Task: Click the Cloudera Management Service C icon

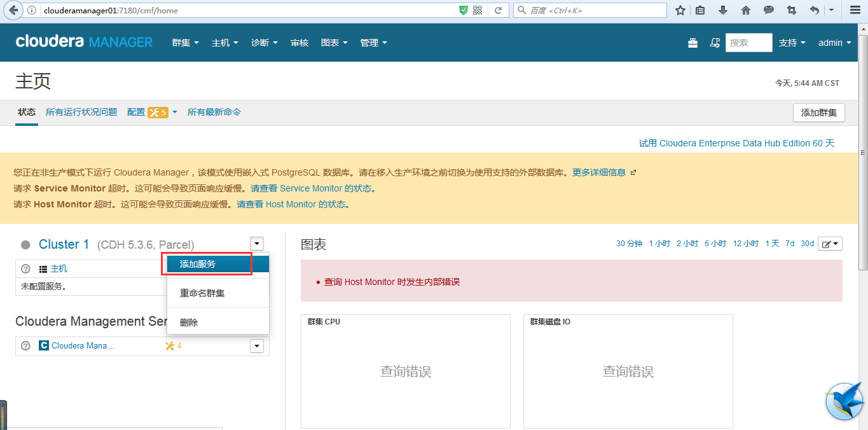Action: click(44, 345)
